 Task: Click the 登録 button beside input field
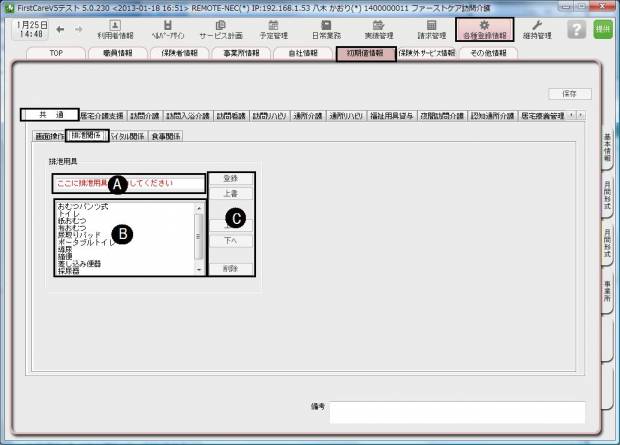point(231,178)
